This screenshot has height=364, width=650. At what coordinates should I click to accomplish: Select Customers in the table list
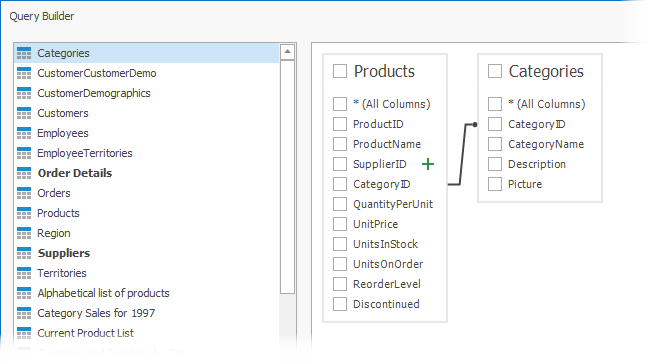[147, 113]
